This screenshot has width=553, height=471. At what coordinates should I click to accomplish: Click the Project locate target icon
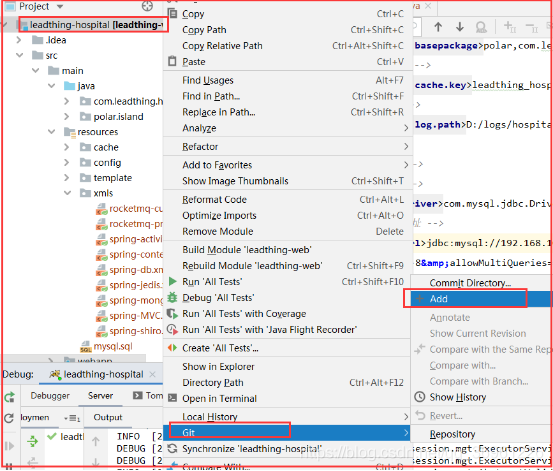(x=147, y=6)
